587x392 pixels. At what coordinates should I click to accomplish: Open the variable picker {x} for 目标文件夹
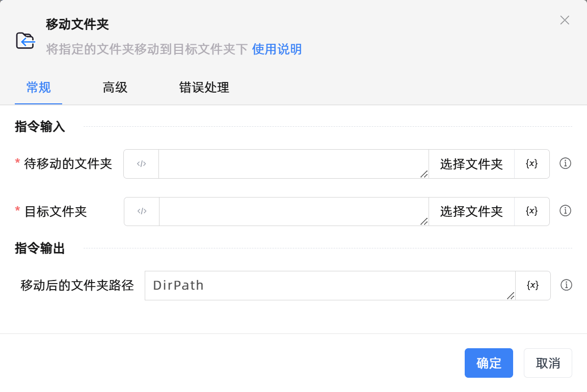point(531,211)
